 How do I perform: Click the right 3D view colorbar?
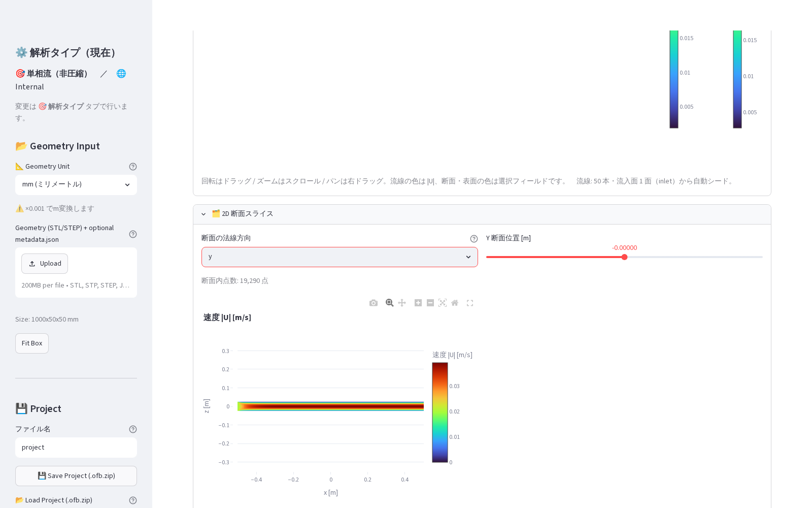737,79
